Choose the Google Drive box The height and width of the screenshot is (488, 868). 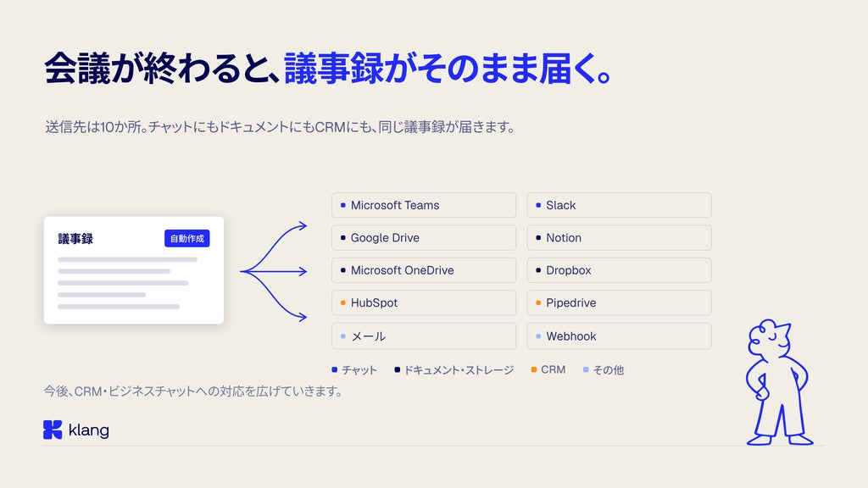click(424, 238)
